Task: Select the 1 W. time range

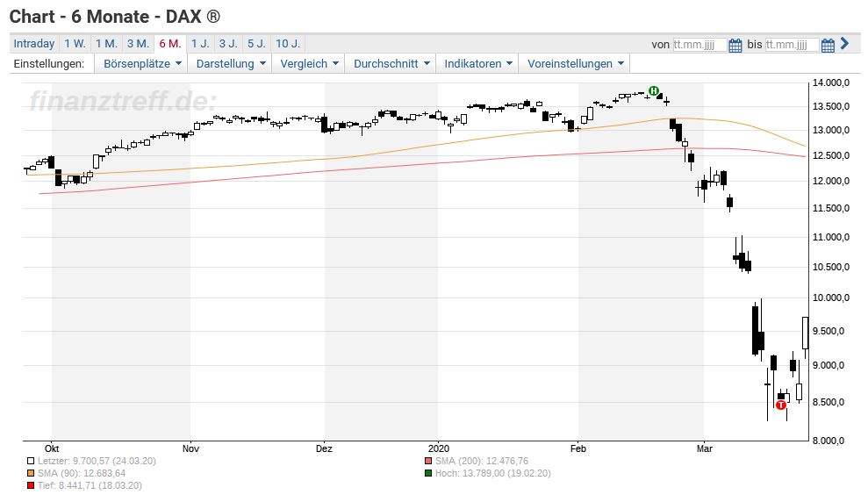Action: point(75,43)
